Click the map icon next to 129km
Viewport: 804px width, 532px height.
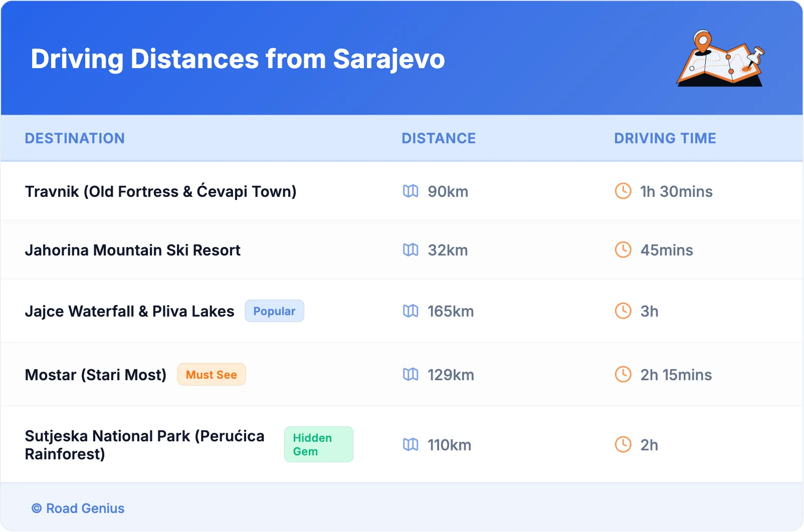click(x=411, y=374)
